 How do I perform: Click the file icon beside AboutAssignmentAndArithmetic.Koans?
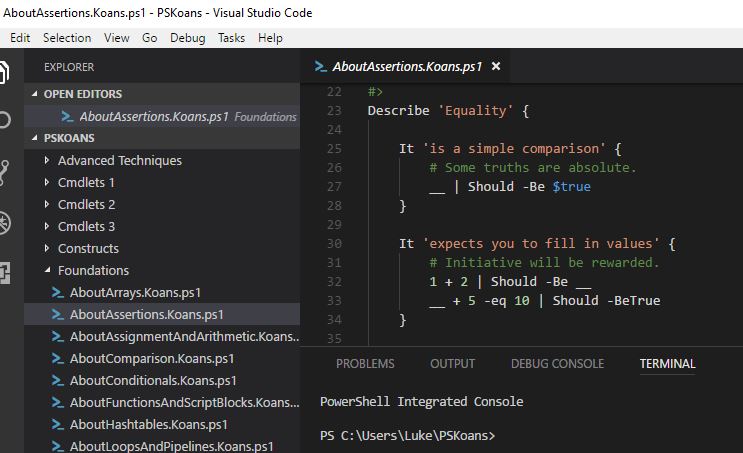click(58, 336)
